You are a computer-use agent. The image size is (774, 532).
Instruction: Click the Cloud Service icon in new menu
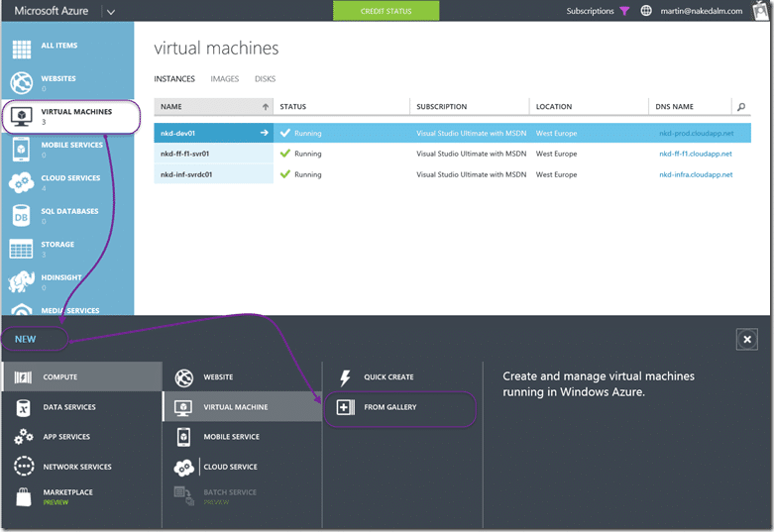tap(184, 468)
